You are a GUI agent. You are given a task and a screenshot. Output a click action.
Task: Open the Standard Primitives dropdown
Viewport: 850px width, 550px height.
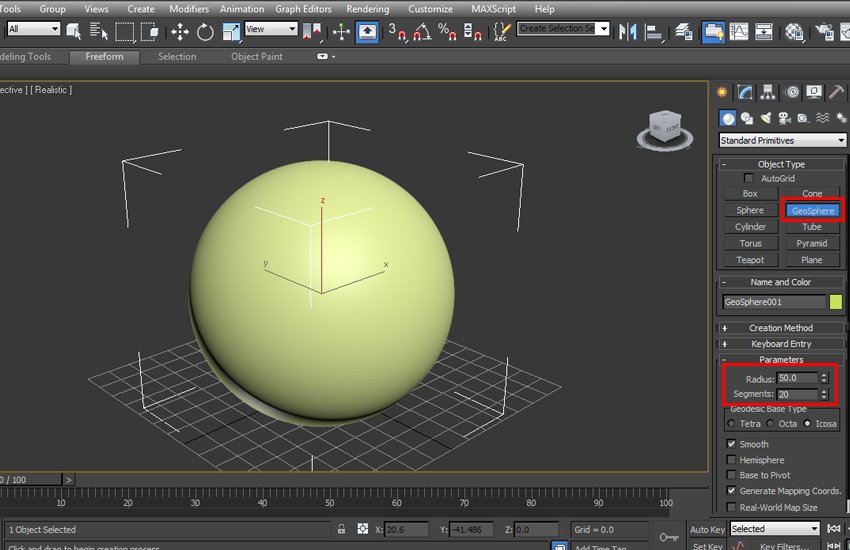[782, 141]
